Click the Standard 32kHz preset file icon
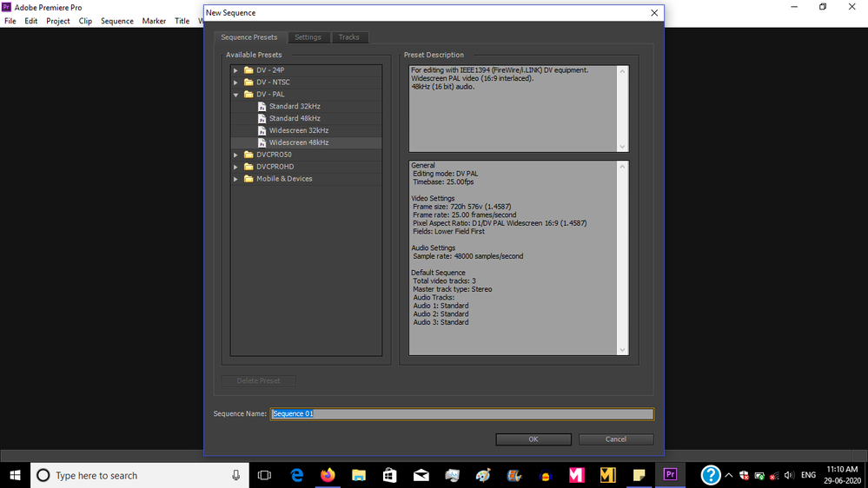Screen dimensions: 868x488 coord(262,106)
